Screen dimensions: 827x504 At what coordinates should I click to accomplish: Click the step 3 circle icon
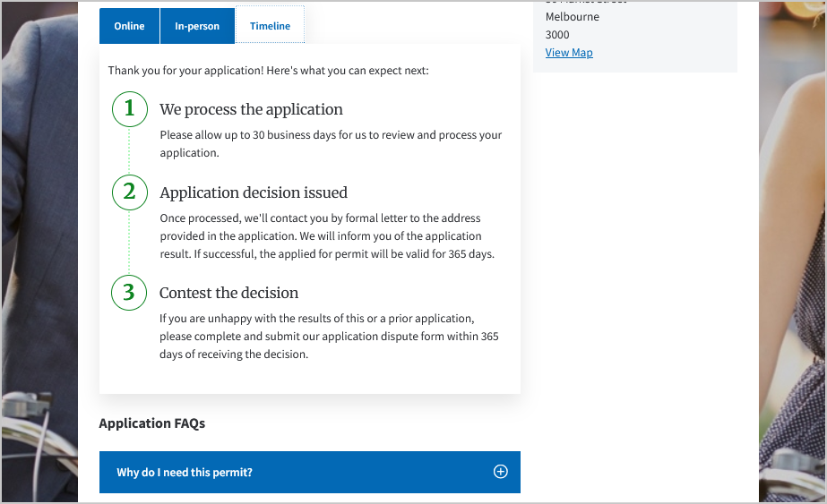pyautogui.click(x=130, y=293)
